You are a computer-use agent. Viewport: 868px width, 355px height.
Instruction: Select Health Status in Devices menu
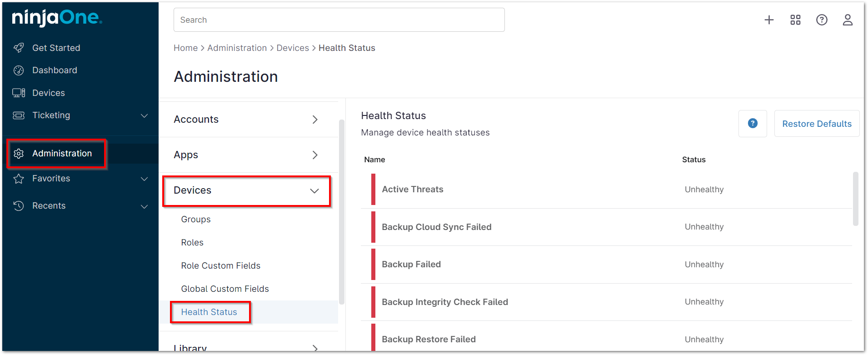point(209,312)
